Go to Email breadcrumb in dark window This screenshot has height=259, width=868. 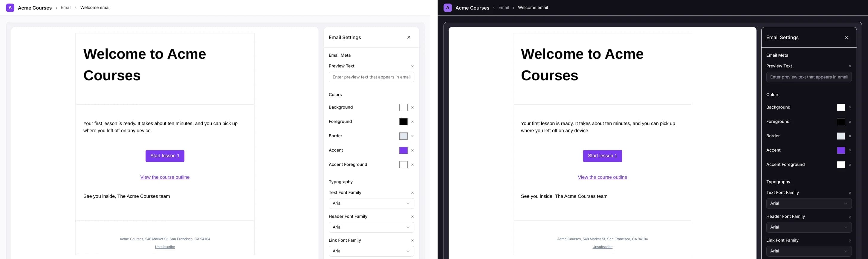pos(504,7)
